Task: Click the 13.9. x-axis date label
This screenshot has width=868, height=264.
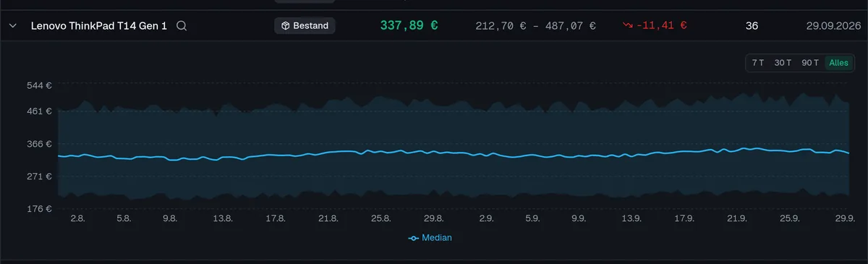Action: (631, 218)
